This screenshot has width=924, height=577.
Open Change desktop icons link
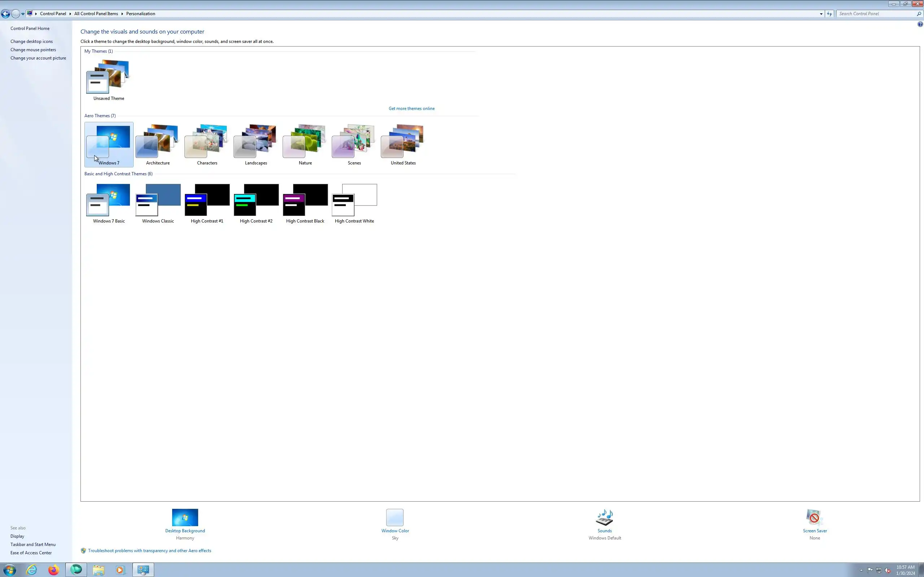click(31, 41)
